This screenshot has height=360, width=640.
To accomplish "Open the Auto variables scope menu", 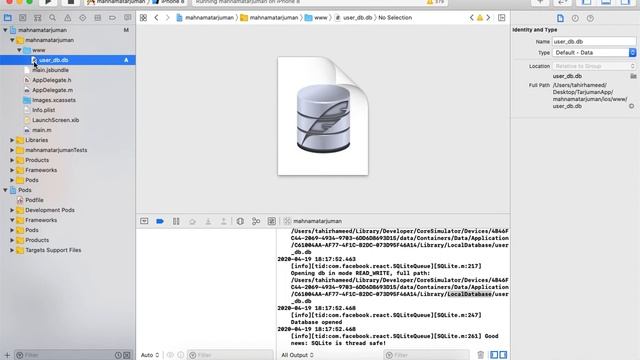I will pos(150,355).
